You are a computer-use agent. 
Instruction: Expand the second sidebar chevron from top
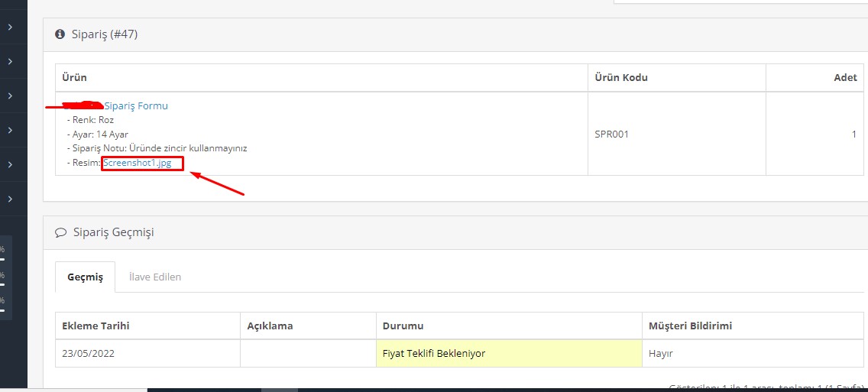(10, 61)
